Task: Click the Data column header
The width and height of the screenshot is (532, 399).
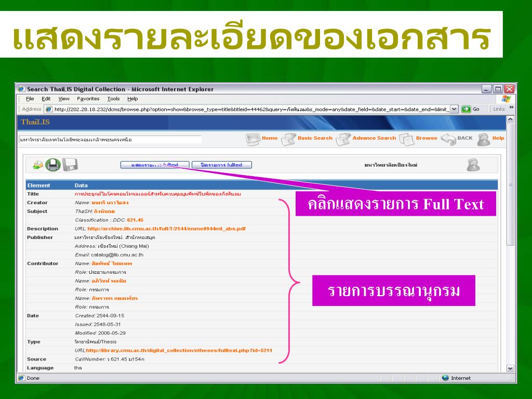Action: [x=81, y=185]
